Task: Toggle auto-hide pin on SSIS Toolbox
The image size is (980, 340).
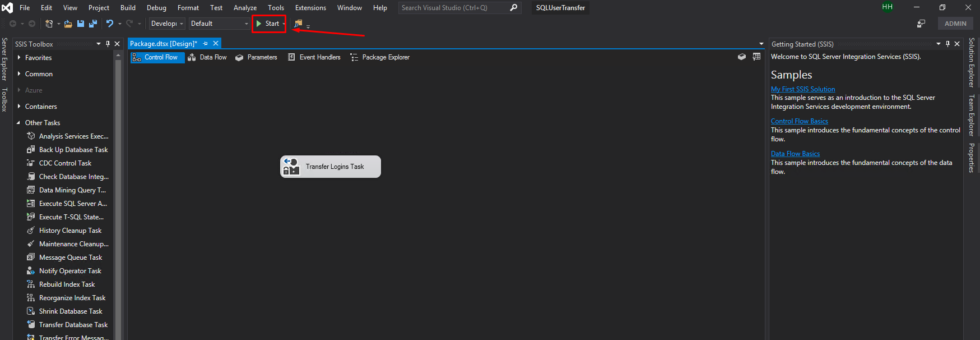Action: click(x=108, y=44)
